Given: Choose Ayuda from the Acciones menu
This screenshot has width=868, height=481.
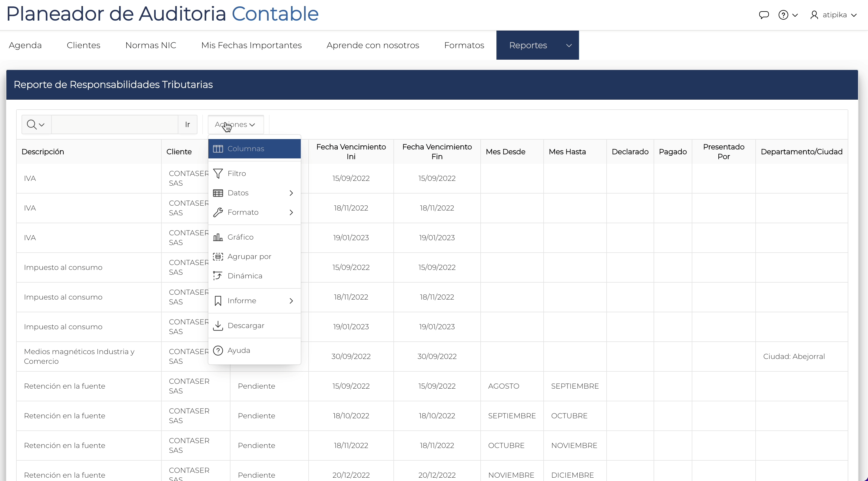Looking at the screenshot, I should click(x=254, y=350).
